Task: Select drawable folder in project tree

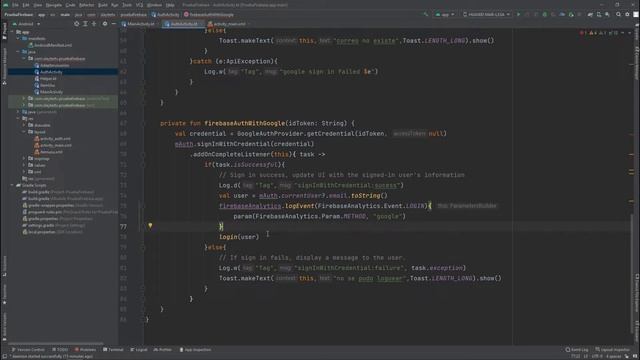Action: tap(42, 125)
